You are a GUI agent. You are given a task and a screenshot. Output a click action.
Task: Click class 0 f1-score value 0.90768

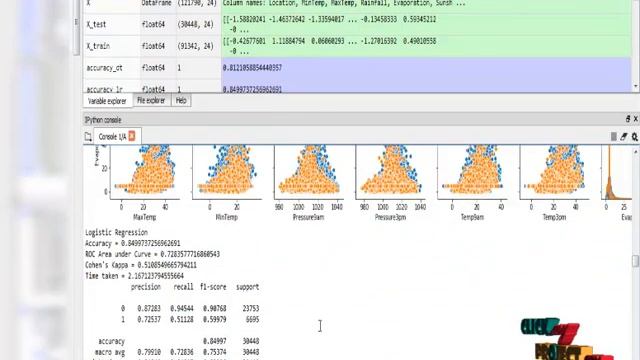(215, 309)
